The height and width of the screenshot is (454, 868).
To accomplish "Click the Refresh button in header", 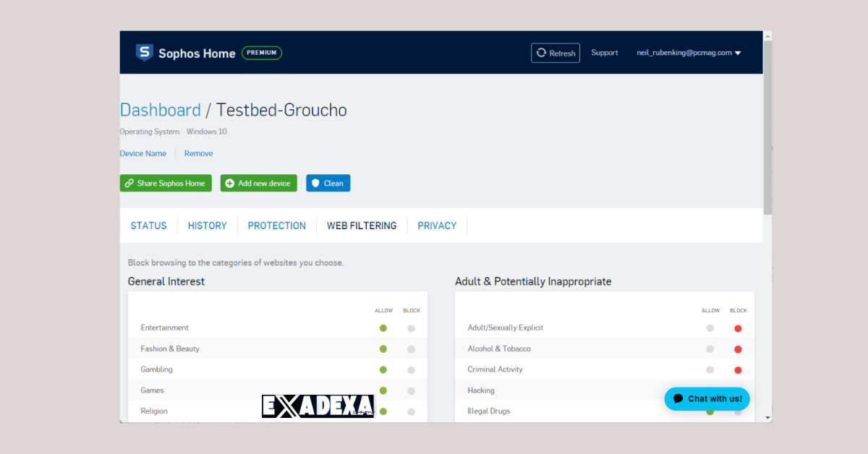I will (556, 53).
